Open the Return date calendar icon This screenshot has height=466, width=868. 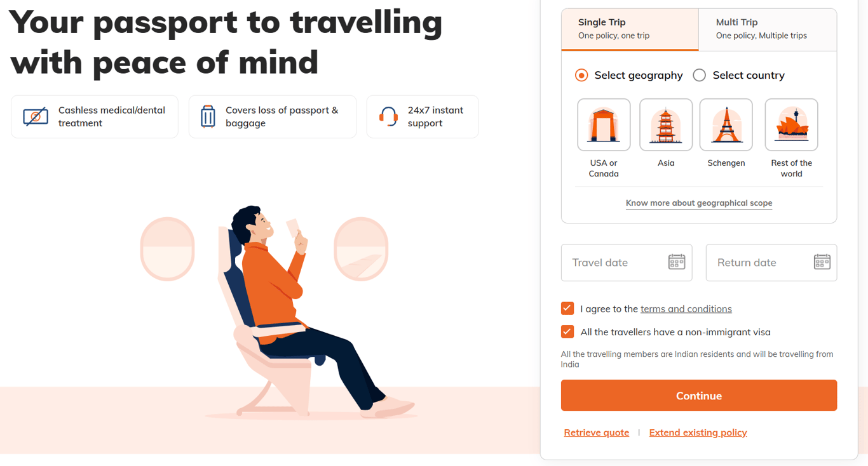tap(822, 262)
